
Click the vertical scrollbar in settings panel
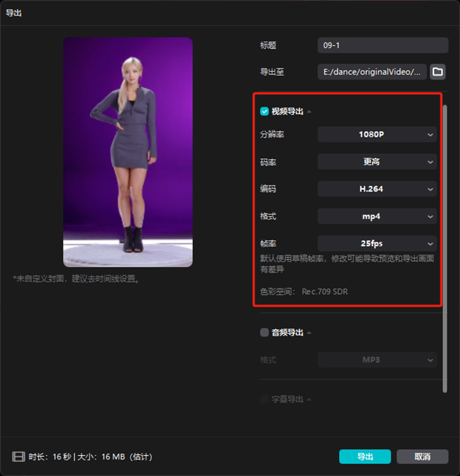click(445, 249)
